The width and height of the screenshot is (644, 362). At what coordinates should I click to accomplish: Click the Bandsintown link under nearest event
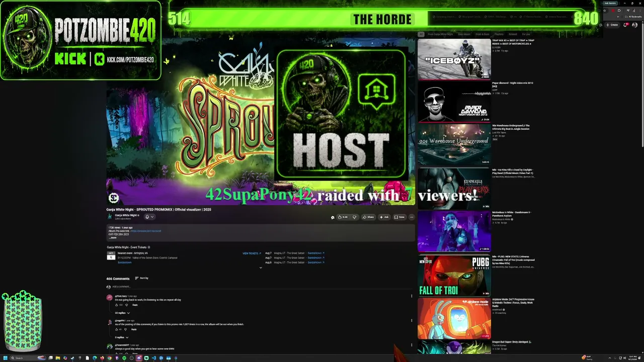[x=124, y=262]
